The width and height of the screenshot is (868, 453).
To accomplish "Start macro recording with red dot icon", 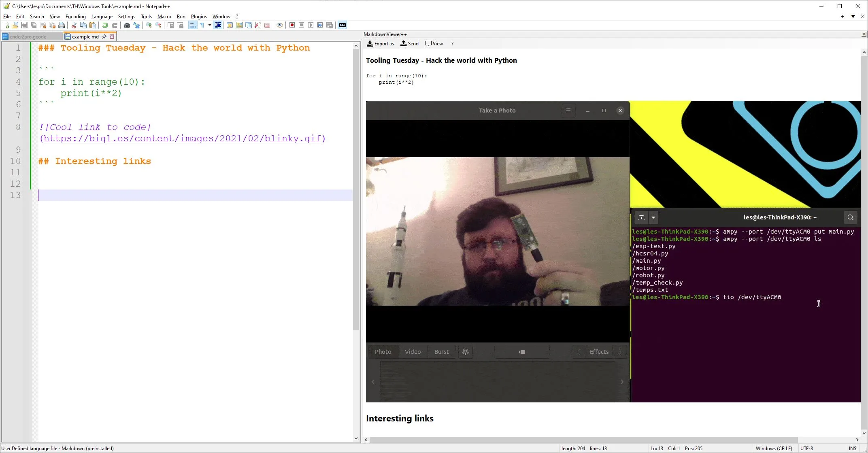I will click(292, 25).
